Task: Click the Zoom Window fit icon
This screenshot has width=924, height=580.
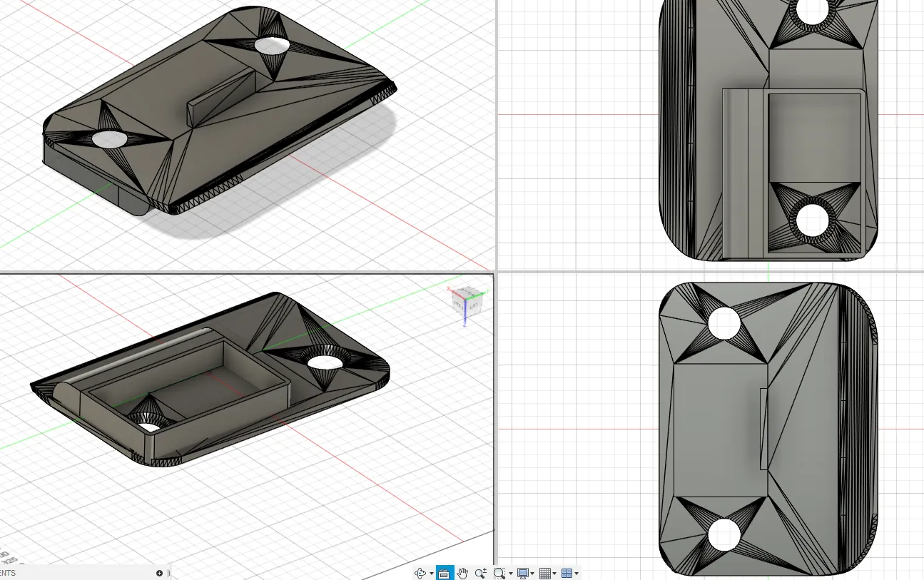Action: pyautogui.click(x=499, y=573)
